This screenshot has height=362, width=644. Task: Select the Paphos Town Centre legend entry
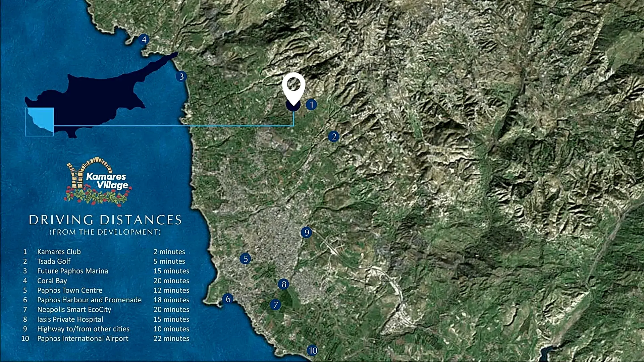[x=70, y=290]
